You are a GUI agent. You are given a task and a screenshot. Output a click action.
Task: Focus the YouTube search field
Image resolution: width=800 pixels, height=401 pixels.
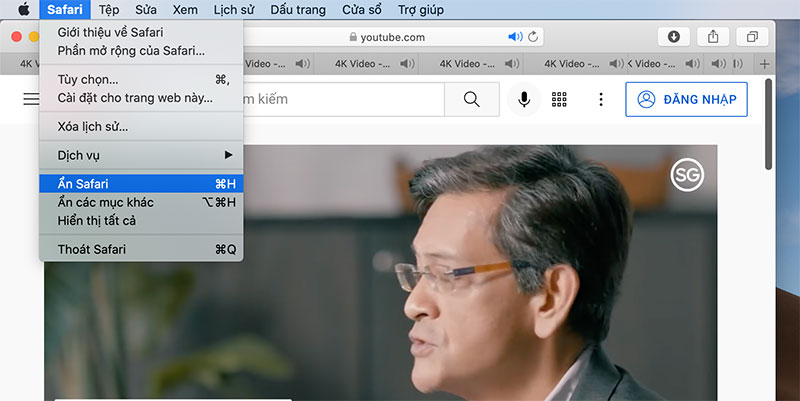[x=343, y=99]
